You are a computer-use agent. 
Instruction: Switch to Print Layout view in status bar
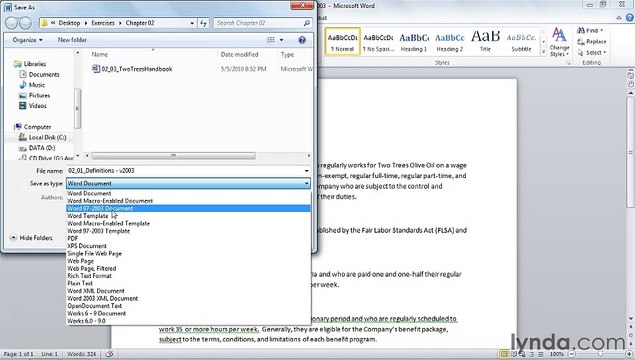pos(505,354)
